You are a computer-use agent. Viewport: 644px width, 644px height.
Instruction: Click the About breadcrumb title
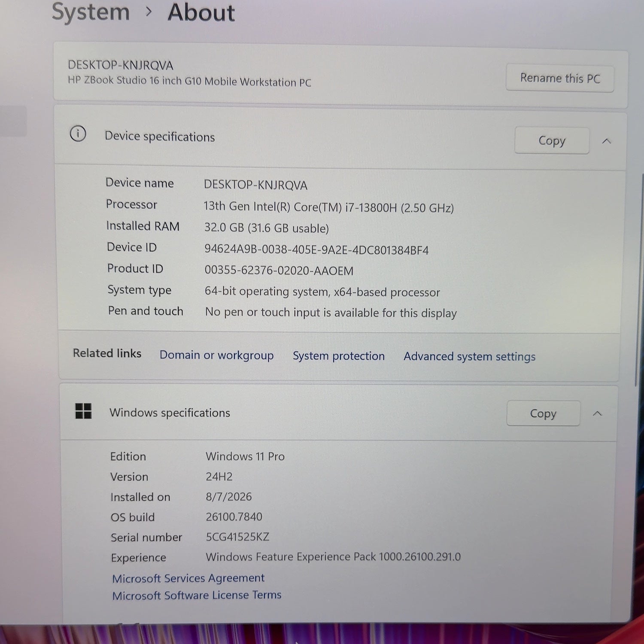pos(201,12)
